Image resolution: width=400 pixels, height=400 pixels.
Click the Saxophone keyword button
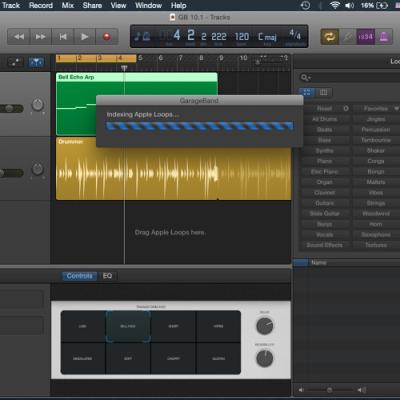click(x=376, y=235)
